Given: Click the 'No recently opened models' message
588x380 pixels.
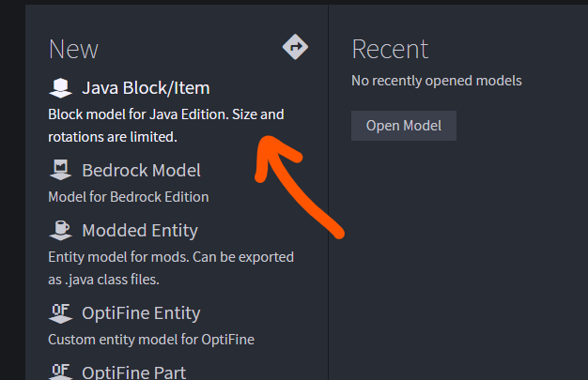Looking at the screenshot, I should [436, 81].
